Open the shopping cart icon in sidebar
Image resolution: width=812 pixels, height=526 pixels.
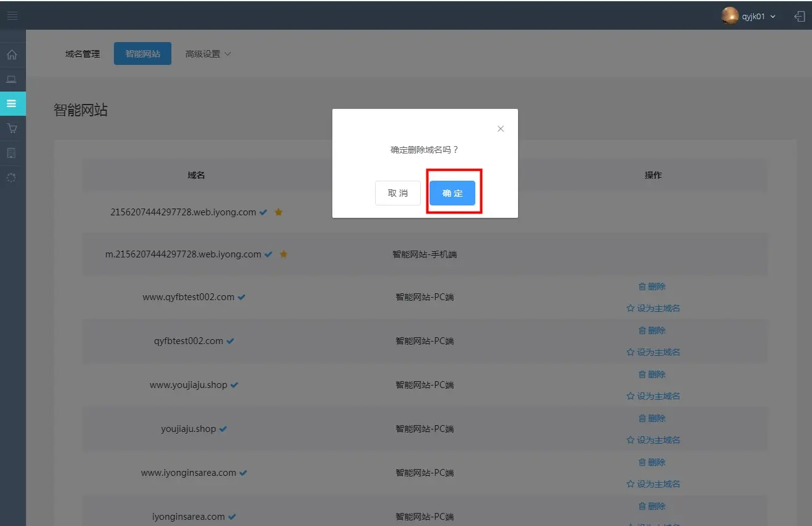click(x=12, y=128)
